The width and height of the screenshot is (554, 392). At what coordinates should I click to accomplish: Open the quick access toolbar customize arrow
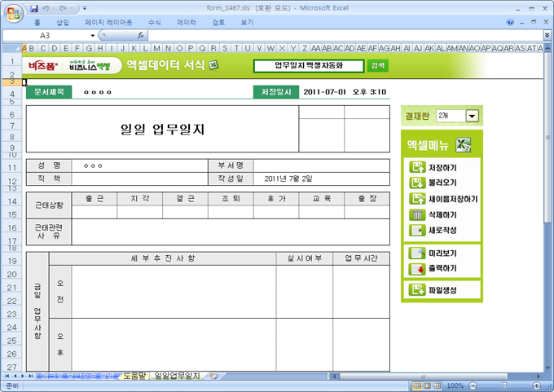point(85,8)
